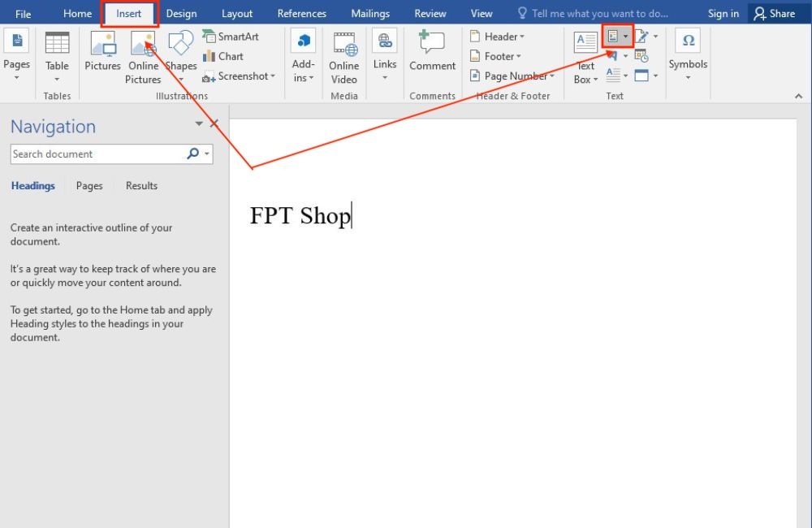The height and width of the screenshot is (528, 812).
Task: Open Navigation pane task options arrow
Action: (x=199, y=123)
